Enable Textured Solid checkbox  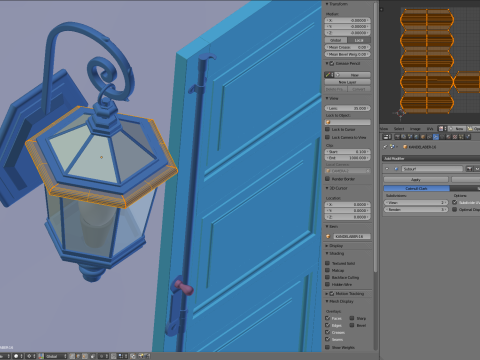(327, 263)
